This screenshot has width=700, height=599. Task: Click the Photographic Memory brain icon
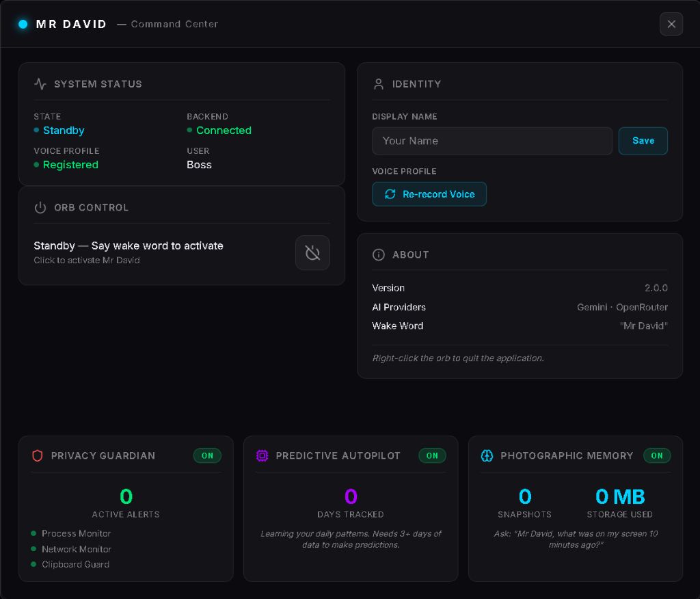tap(487, 455)
